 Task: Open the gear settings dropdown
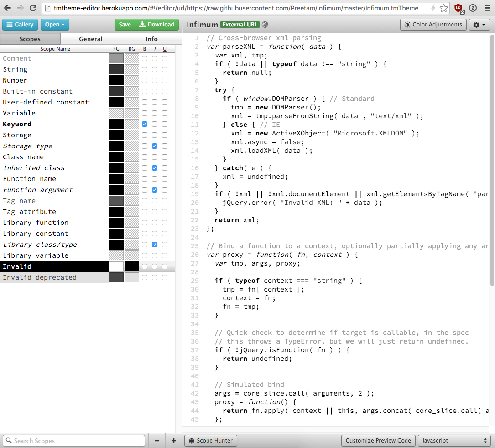click(x=479, y=25)
